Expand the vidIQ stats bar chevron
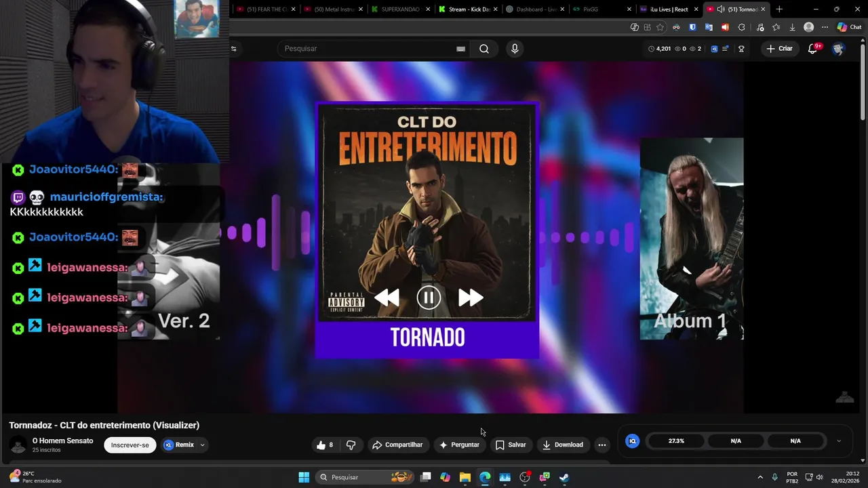Viewport: 868px width, 488px height. pyautogui.click(x=839, y=441)
